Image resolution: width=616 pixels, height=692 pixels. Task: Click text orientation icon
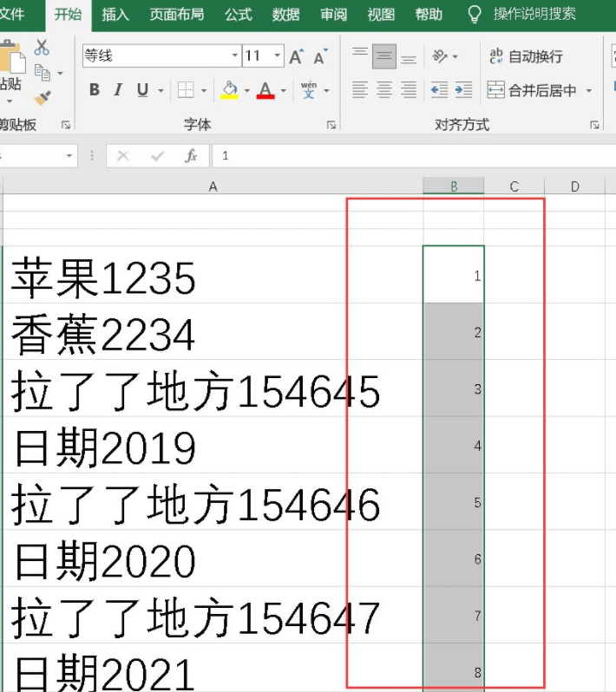click(440, 56)
